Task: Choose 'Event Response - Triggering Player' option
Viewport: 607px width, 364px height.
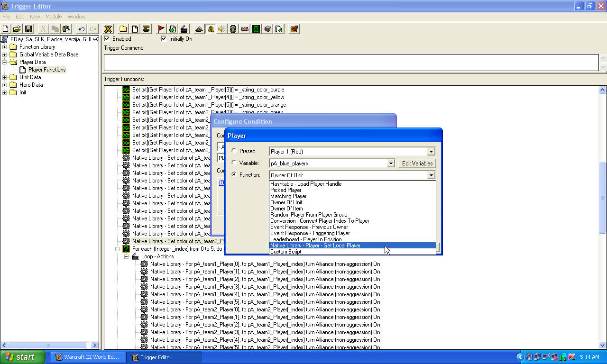Action: (352, 233)
